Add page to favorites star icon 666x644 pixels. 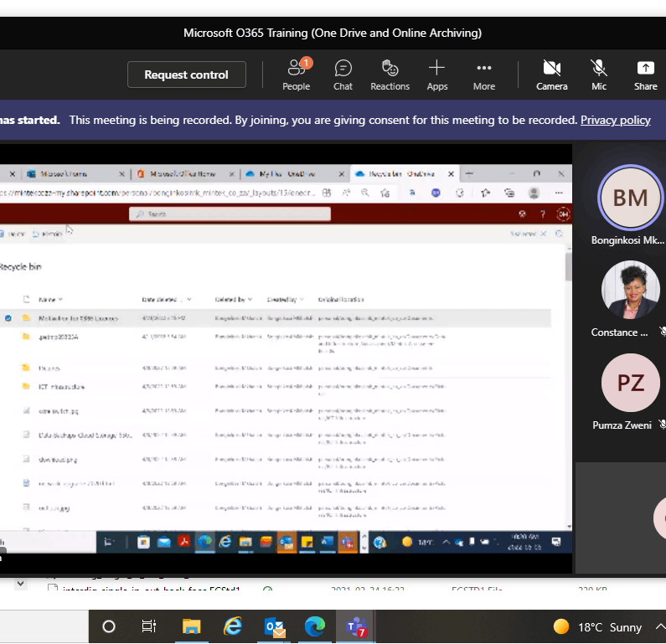click(x=385, y=193)
